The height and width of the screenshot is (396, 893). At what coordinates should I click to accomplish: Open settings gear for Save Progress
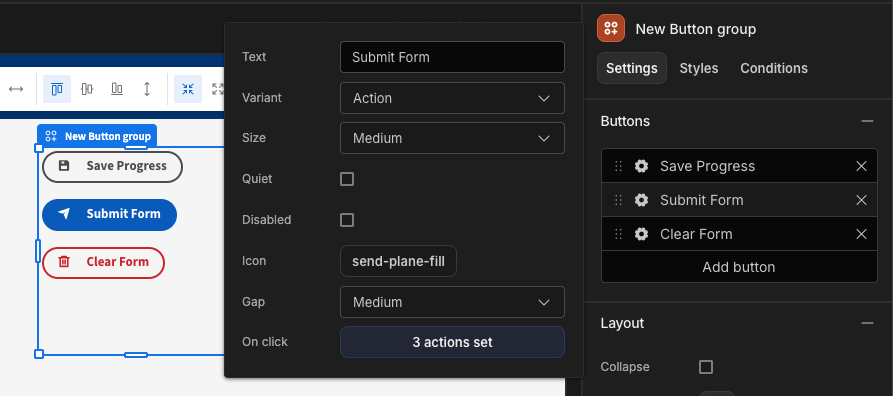click(641, 166)
